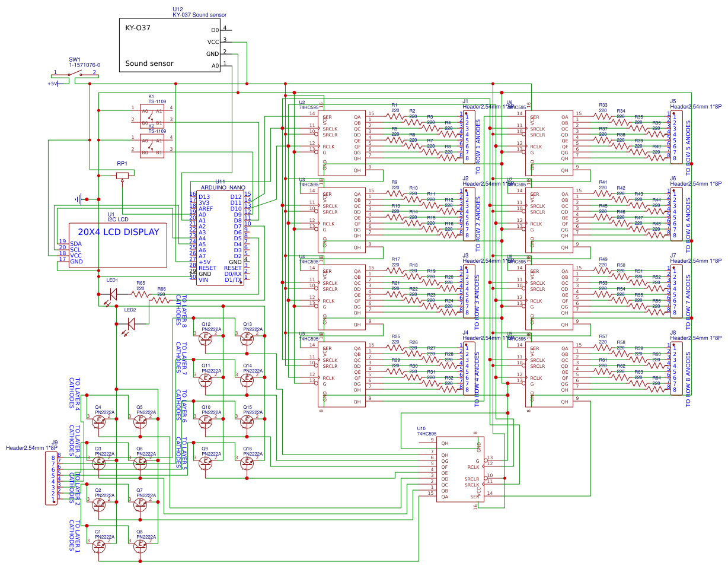Click the K1 TS-1109 push button

pos(152,115)
